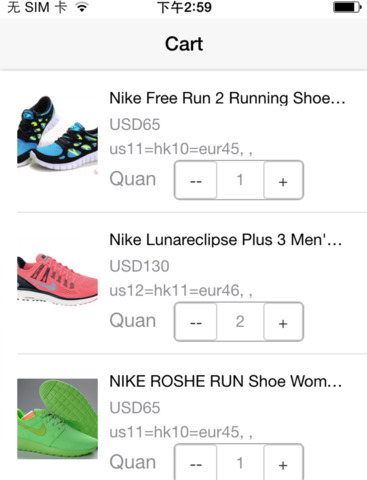Open the green Roshe Run shoe thumbnail
This screenshot has width=367, height=480.
coord(57,419)
